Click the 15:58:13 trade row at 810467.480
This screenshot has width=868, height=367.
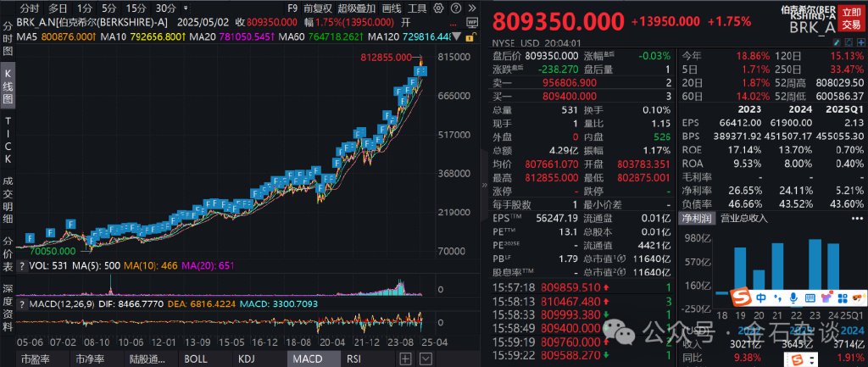pyautogui.click(x=581, y=301)
